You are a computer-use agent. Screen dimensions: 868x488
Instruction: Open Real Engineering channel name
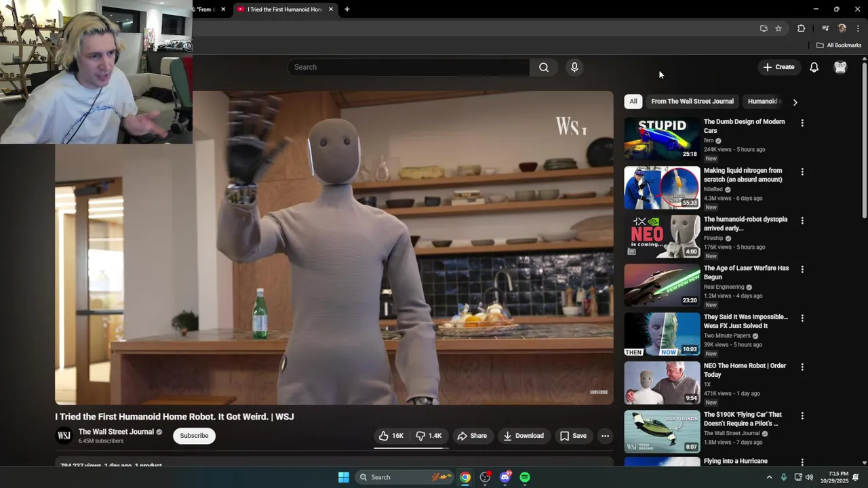click(x=724, y=287)
